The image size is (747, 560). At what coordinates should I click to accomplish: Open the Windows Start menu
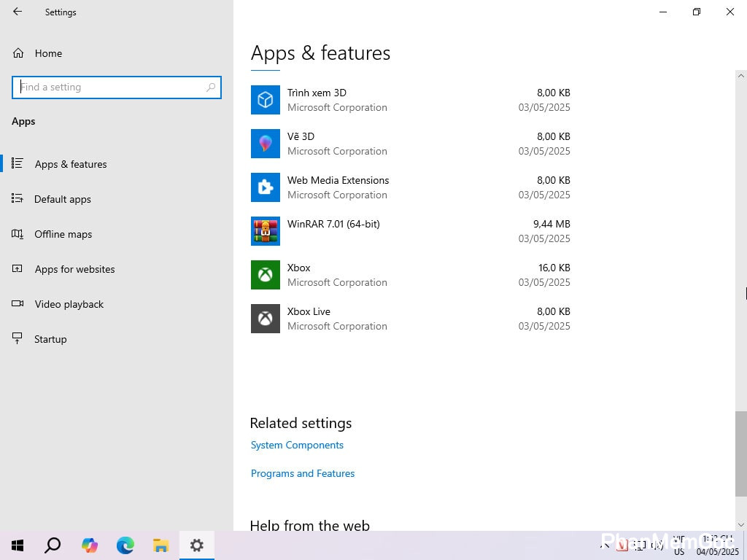pos(18,545)
